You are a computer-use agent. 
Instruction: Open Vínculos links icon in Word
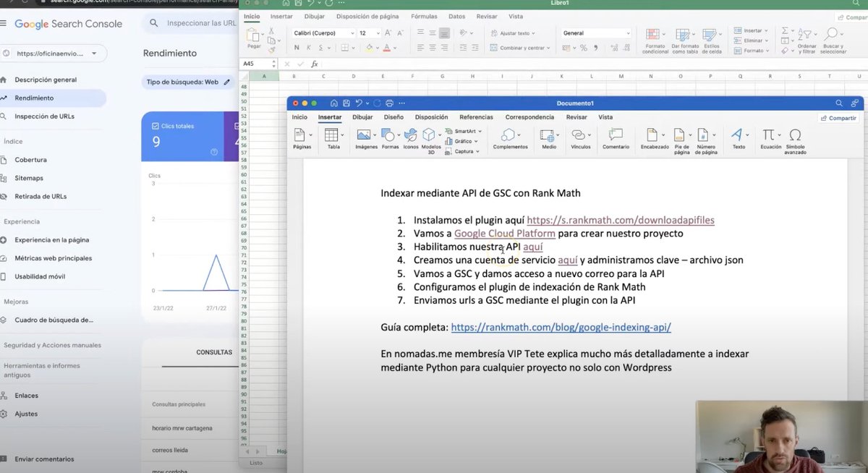579,135
